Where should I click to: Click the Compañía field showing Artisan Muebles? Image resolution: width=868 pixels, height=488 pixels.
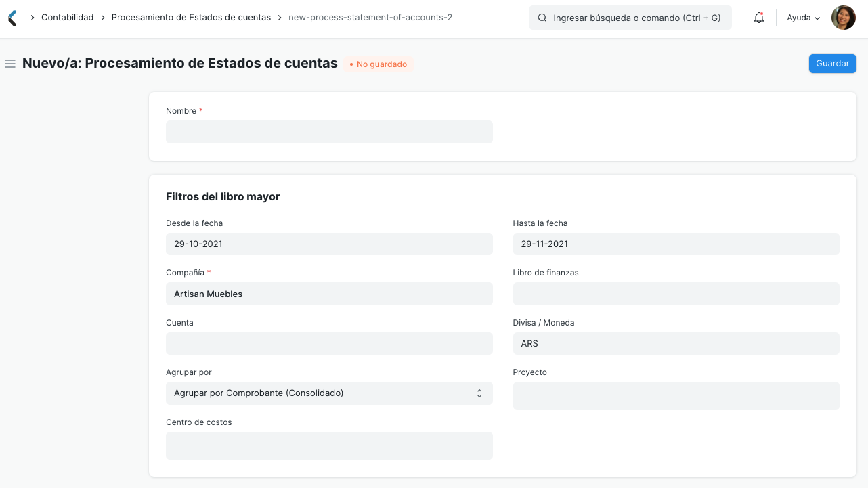pyautogui.click(x=329, y=294)
